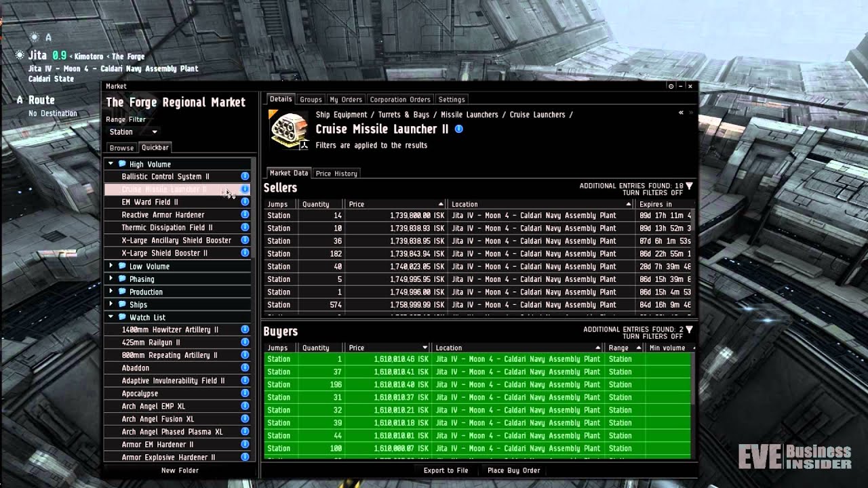Open info for Thermic Dissipation Field II
This screenshot has width=868, height=488.
pos(245,228)
